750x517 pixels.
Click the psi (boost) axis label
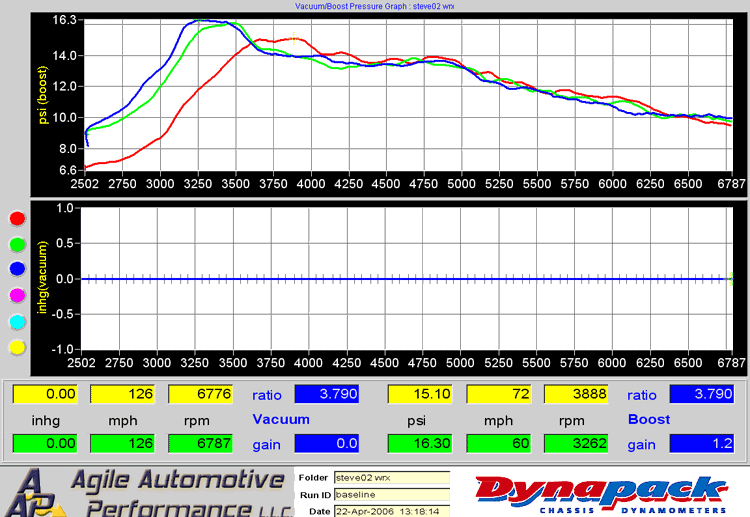(44, 95)
